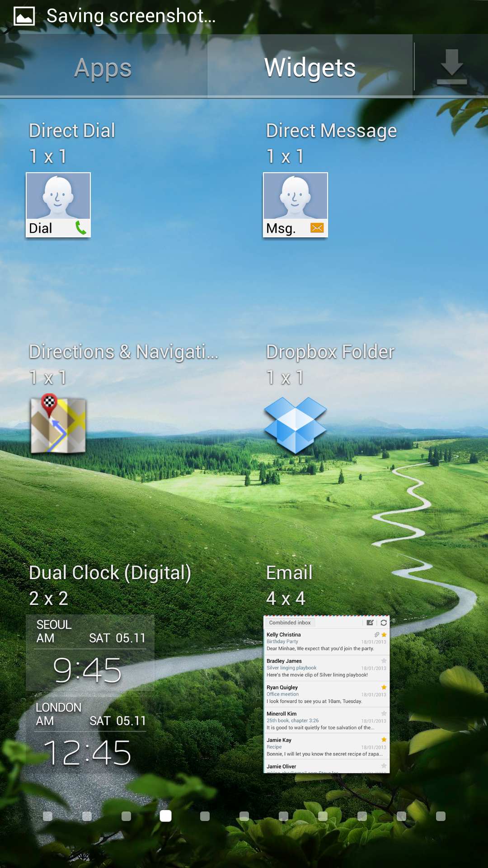
Task: Toggle star on Kelly Christina email
Action: 384,635
